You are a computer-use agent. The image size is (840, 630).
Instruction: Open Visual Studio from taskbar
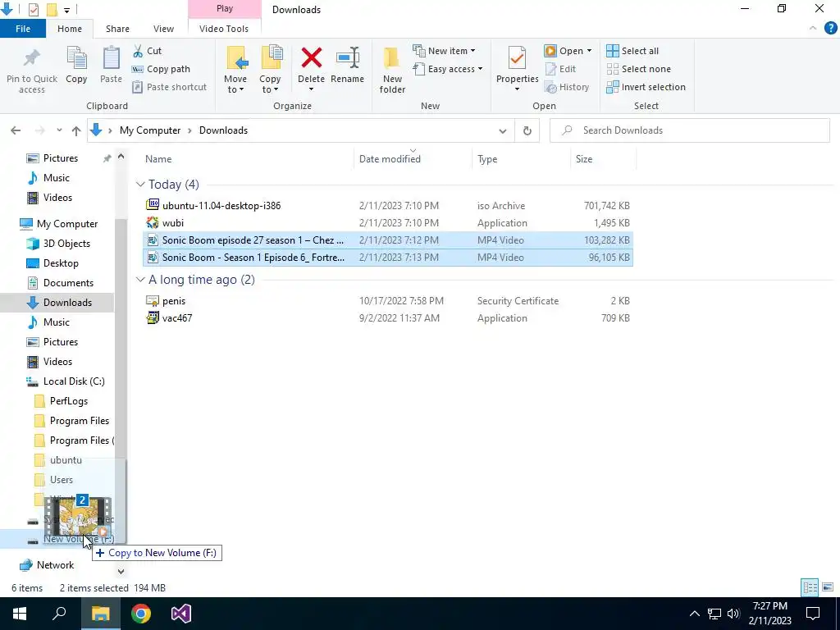click(x=181, y=614)
